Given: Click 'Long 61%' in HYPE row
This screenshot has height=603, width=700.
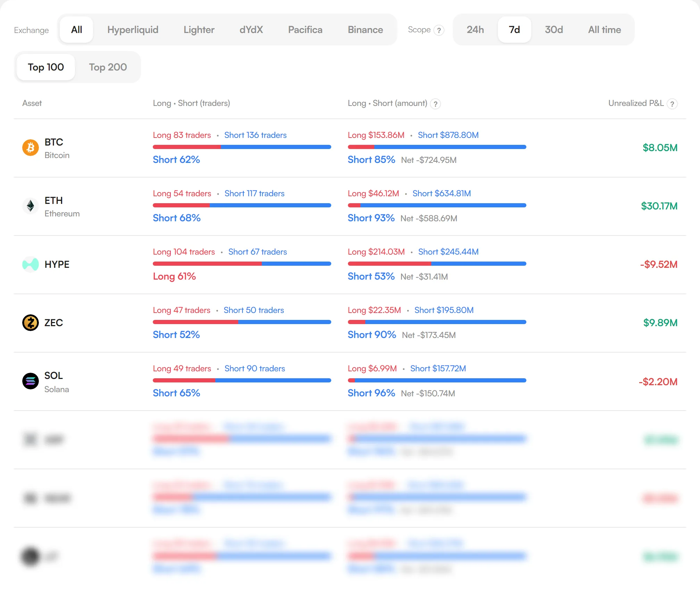Looking at the screenshot, I should pos(174,276).
